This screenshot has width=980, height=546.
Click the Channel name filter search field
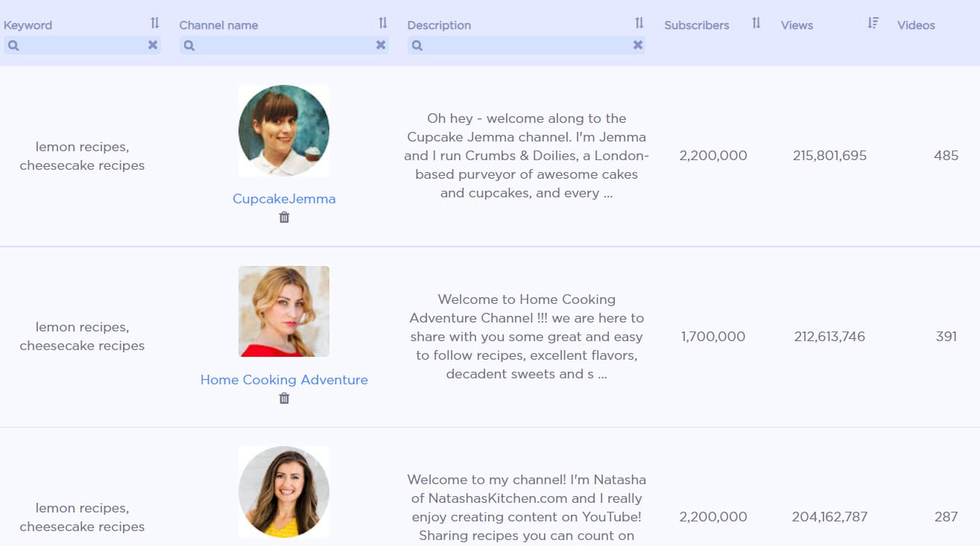tap(284, 45)
